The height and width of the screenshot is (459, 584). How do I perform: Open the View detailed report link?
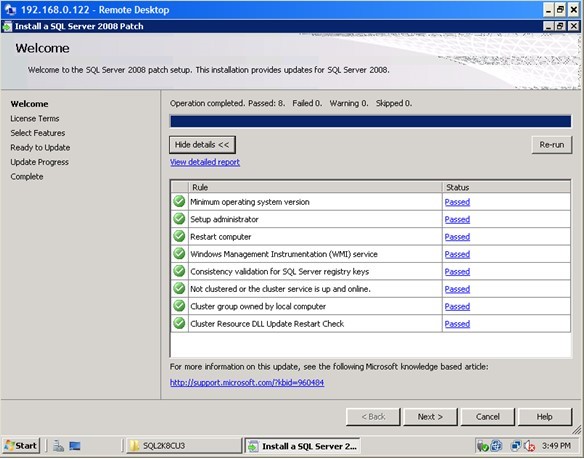click(x=205, y=162)
